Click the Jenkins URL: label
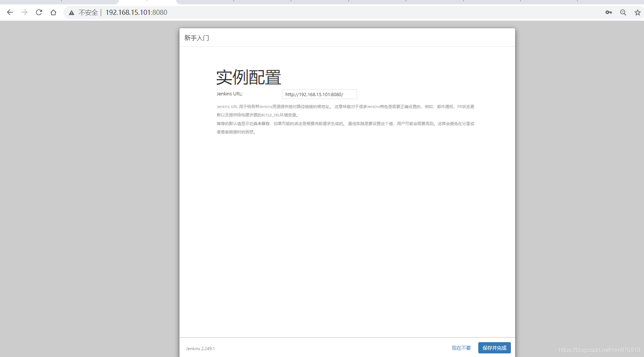This screenshot has height=357, width=644. (x=230, y=94)
